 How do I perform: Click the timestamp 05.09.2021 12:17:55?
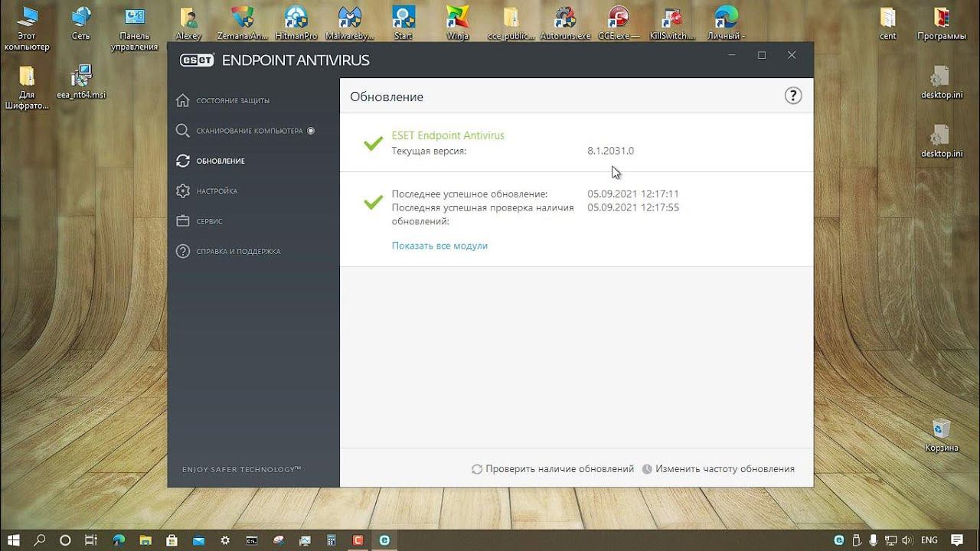click(633, 207)
